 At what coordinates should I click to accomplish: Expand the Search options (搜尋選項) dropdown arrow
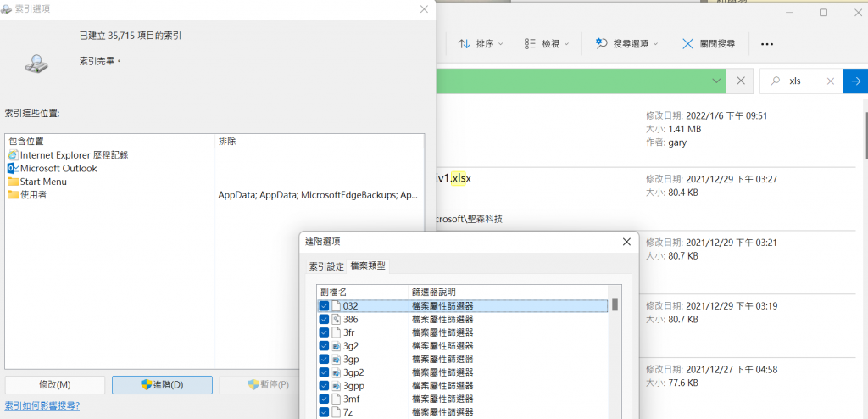tap(656, 44)
